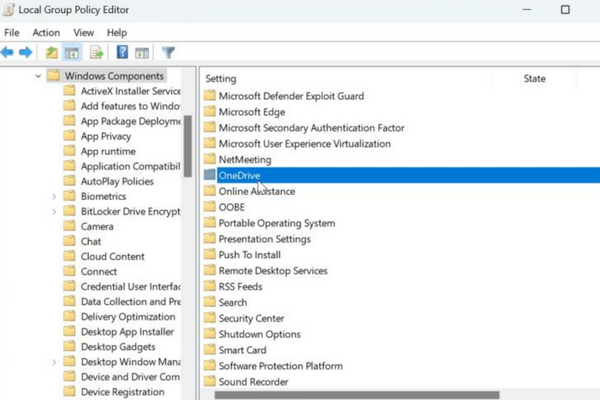600x400 pixels.
Task: Toggle Show/Hide Action Pane icon
Action: [x=142, y=53]
